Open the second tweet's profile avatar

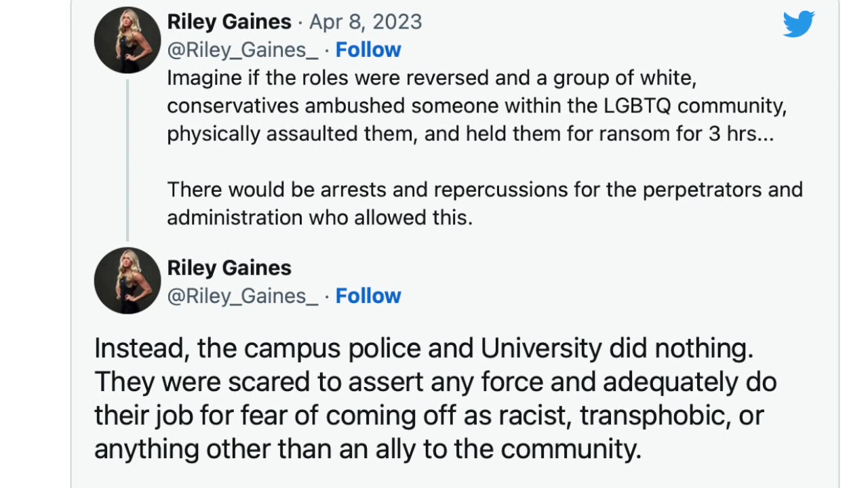127,281
